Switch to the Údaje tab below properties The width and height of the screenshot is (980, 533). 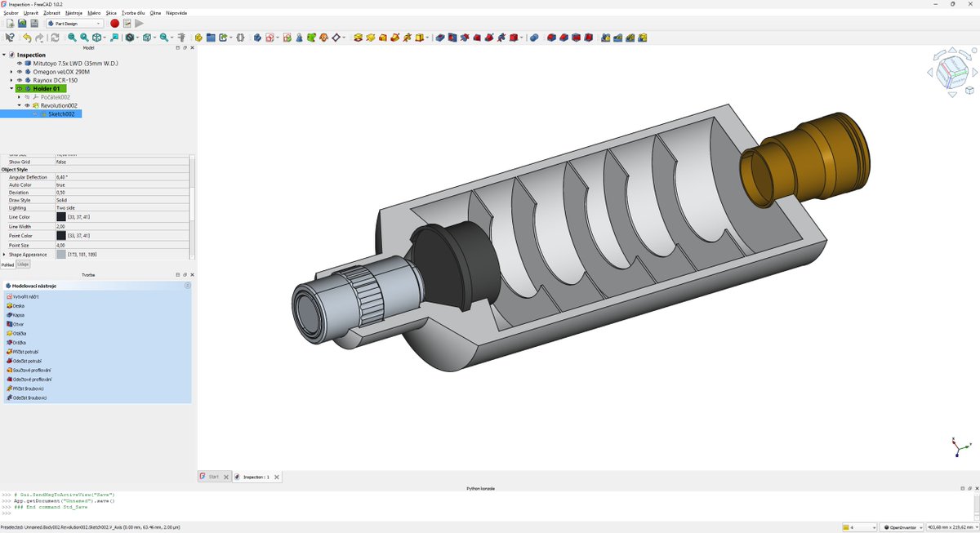point(22,264)
